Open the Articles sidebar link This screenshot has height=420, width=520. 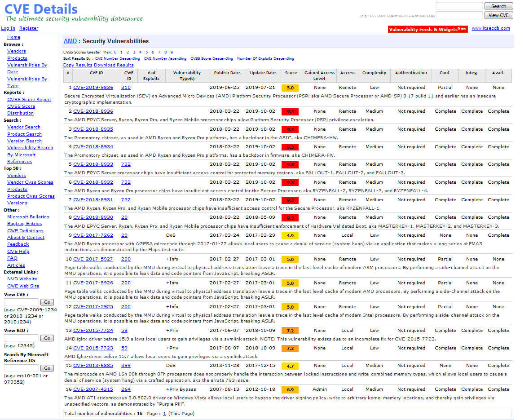click(x=16, y=265)
